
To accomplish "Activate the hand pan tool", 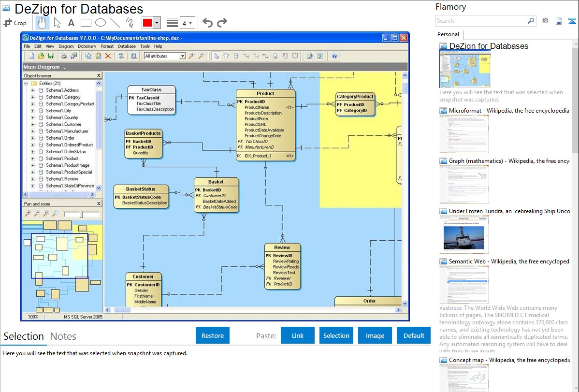I will pyautogui.click(x=42, y=23).
